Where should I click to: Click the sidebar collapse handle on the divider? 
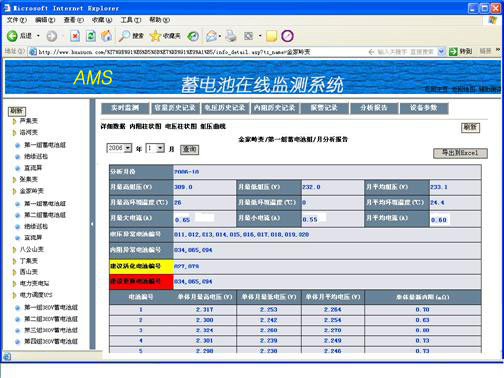tap(92, 224)
